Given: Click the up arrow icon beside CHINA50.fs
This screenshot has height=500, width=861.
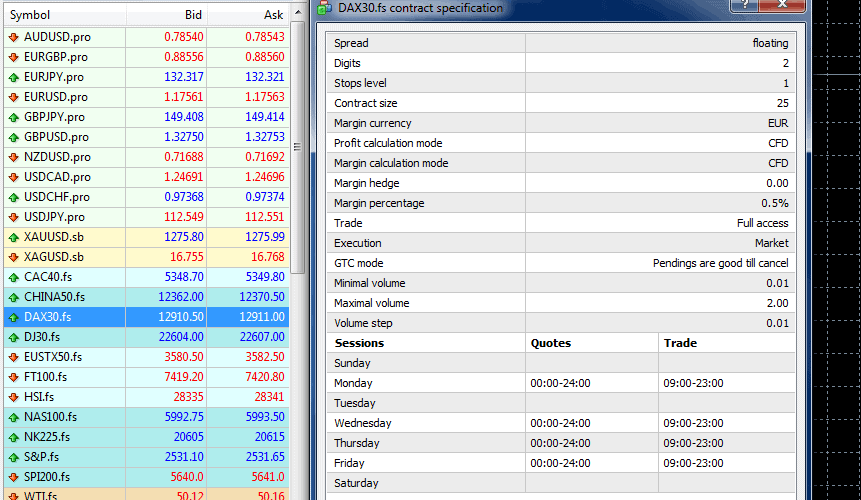Looking at the screenshot, I should pos(14,297).
